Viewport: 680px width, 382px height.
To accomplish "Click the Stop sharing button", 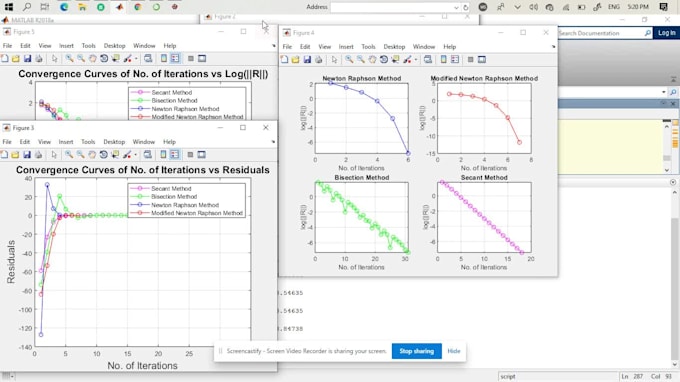I will coord(416,351).
